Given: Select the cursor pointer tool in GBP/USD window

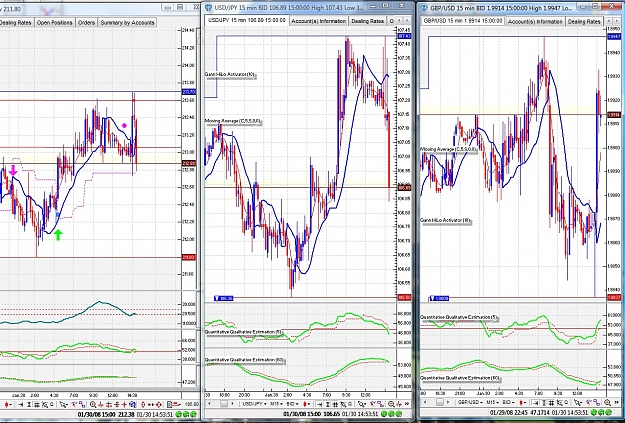Looking at the screenshot, I should [x=578, y=403].
